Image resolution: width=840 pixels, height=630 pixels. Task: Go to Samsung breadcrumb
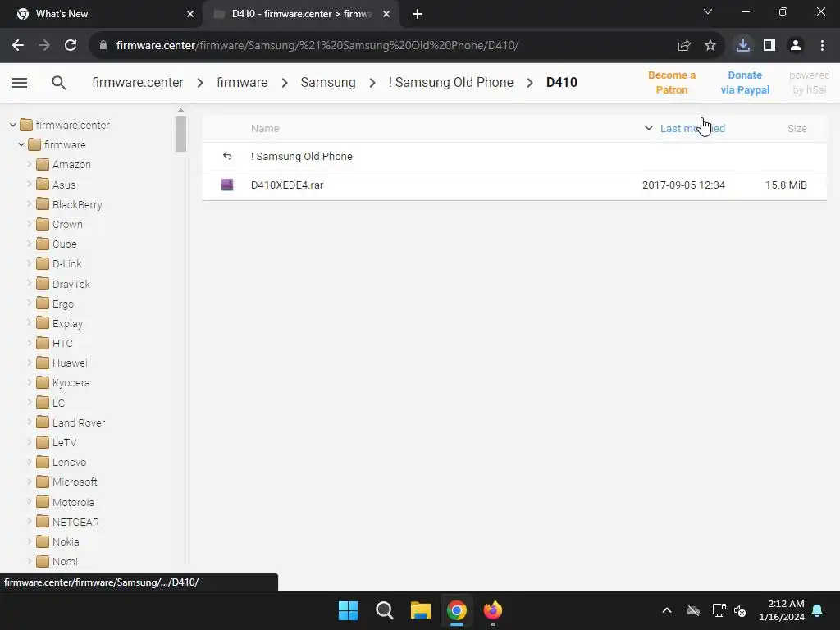point(328,83)
